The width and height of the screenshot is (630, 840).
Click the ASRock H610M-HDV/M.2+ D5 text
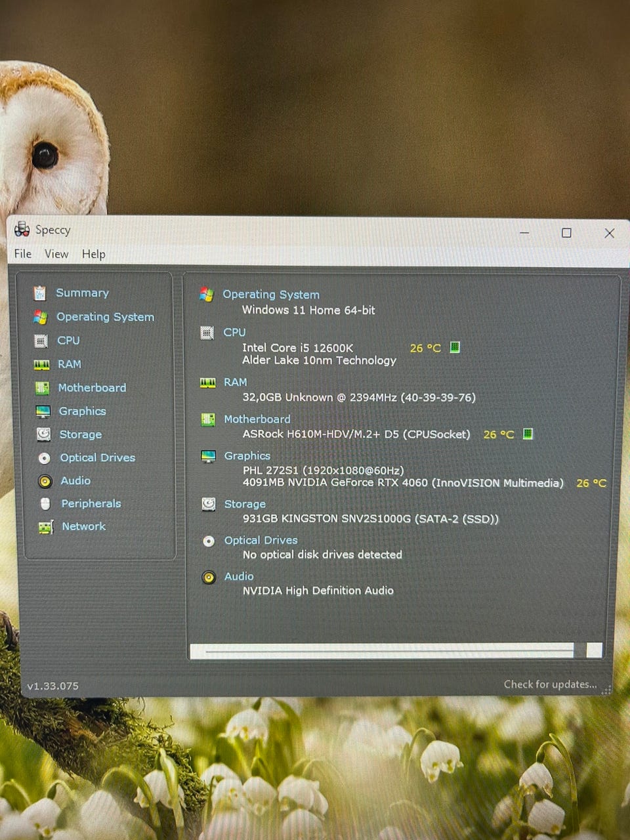click(x=356, y=434)
